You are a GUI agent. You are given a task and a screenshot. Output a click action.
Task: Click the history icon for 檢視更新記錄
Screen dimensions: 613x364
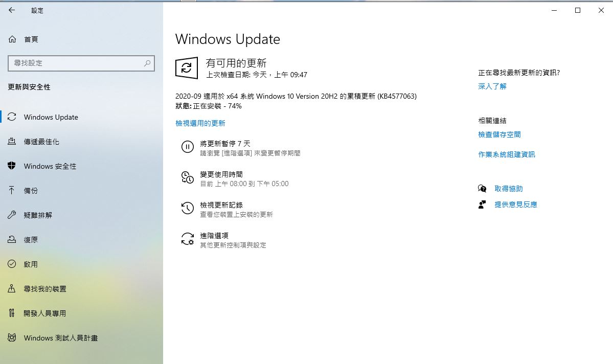point(187,209)
